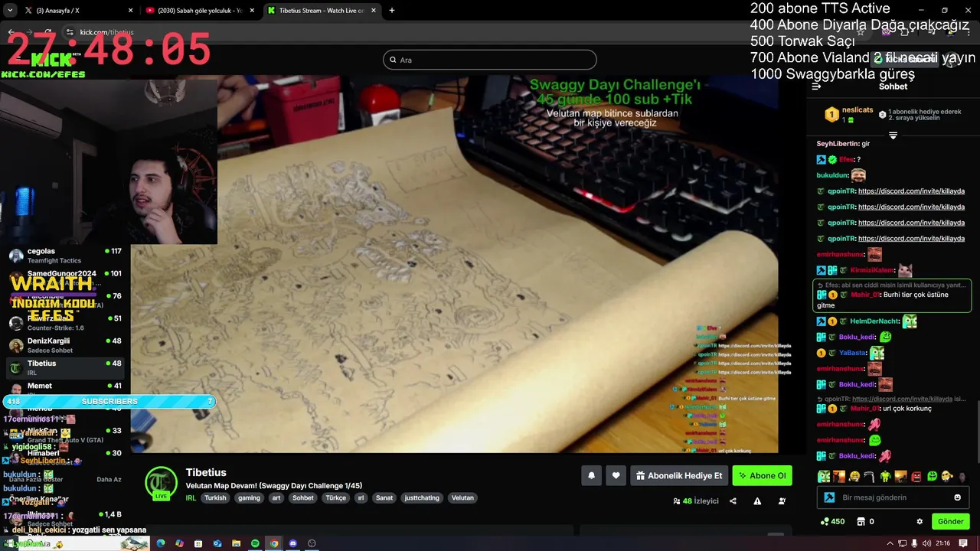The width and height of the screenshot is (980, 551).
Task: Click the user icon right of the report triangle
Action: (x=782, y=501)
